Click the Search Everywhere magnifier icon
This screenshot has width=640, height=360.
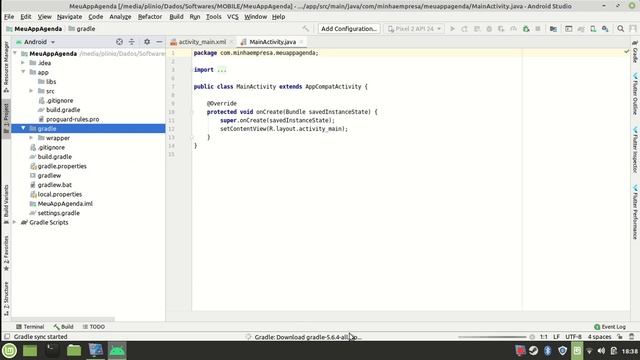620,29
